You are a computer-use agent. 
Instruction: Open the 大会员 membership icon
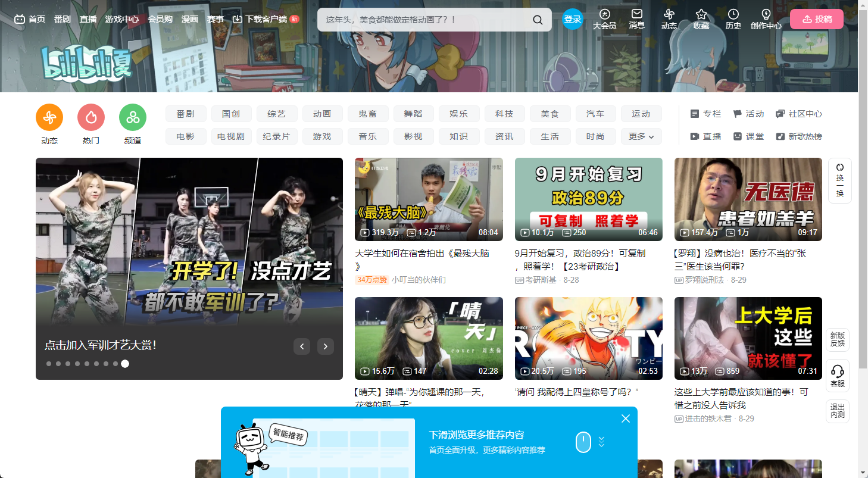point(604,19)
